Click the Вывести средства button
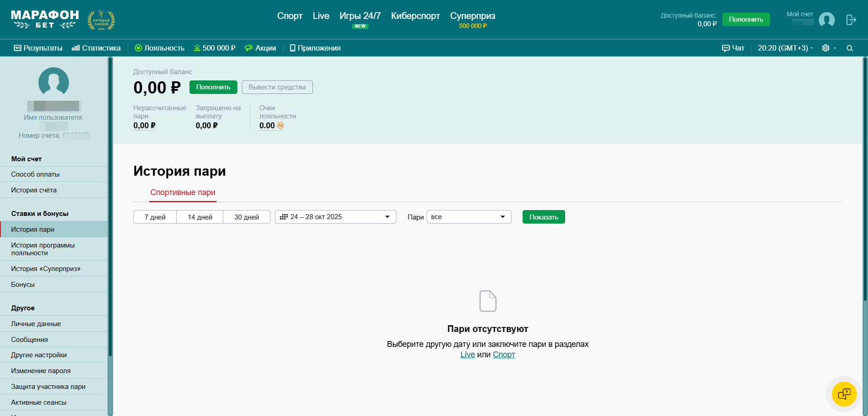Viewport: 868px width, 416px height. 277,87
